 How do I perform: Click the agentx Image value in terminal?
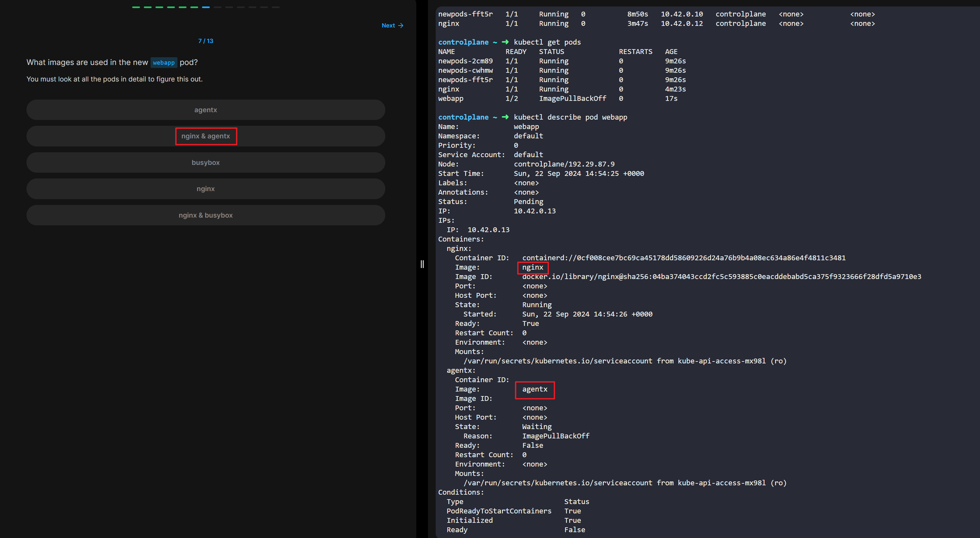535,389
